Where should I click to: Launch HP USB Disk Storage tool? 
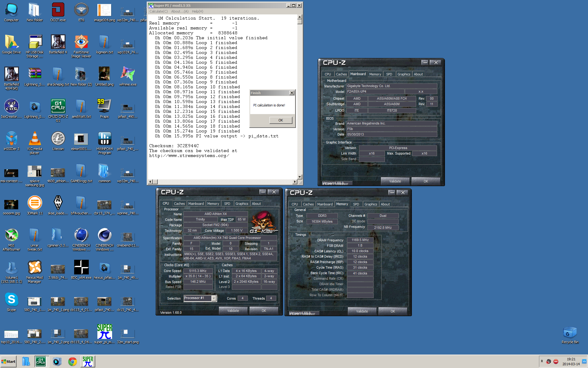pos(35,46)
